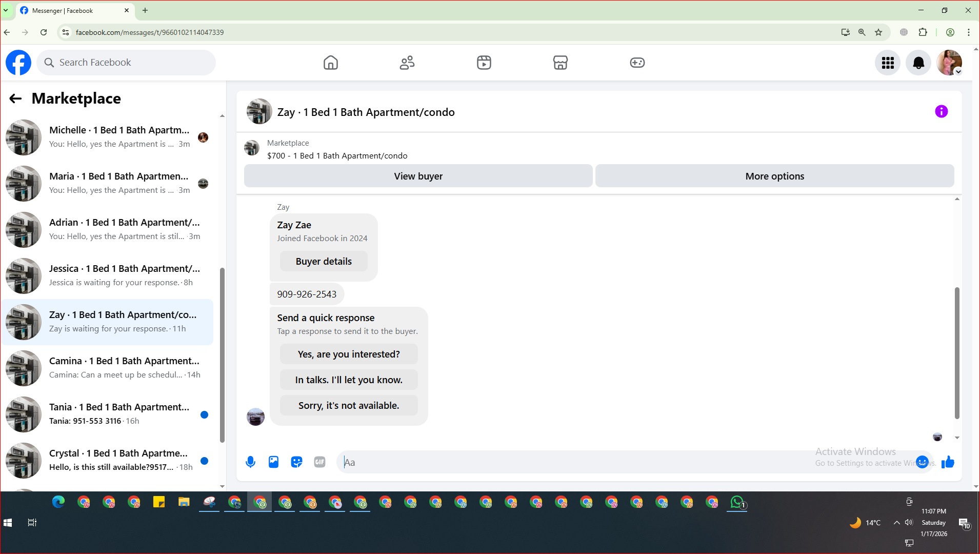Open account menu arrow on profile picture
This screenshot has width=980, height=554.
958,72
